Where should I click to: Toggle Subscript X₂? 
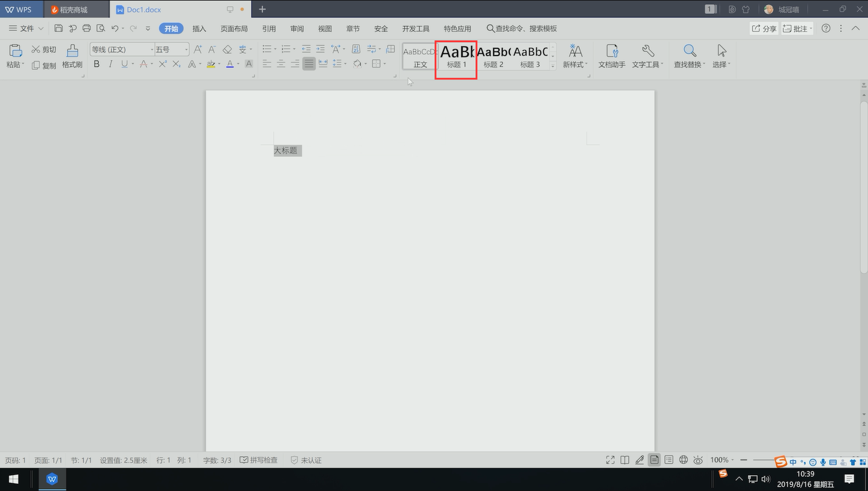pos(177,64)
